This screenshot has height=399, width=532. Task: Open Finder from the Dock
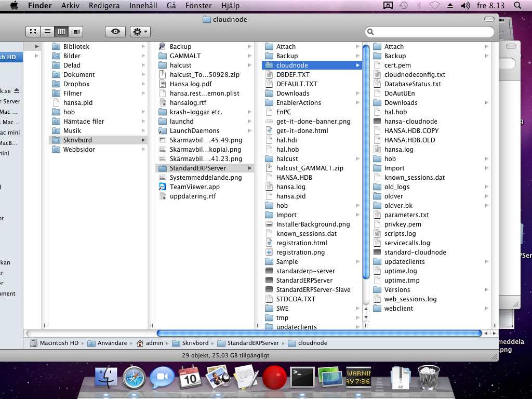106,377
